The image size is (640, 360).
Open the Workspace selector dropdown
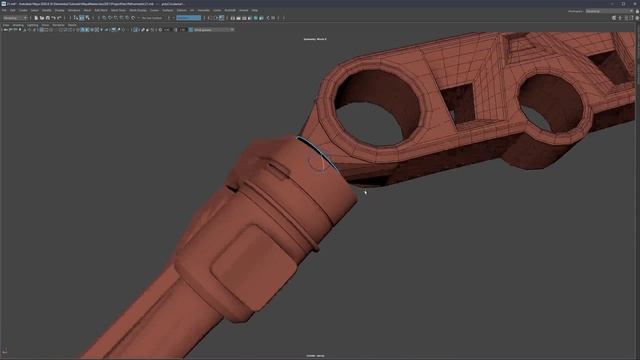coord(609,11)
